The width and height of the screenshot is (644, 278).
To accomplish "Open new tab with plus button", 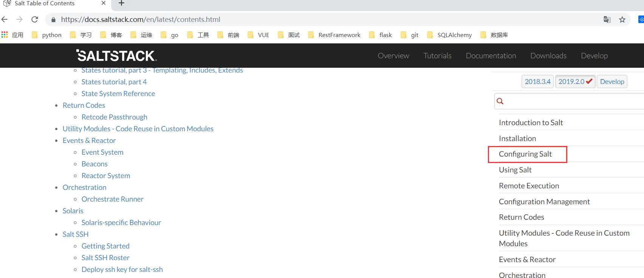I will pos(121,3).
